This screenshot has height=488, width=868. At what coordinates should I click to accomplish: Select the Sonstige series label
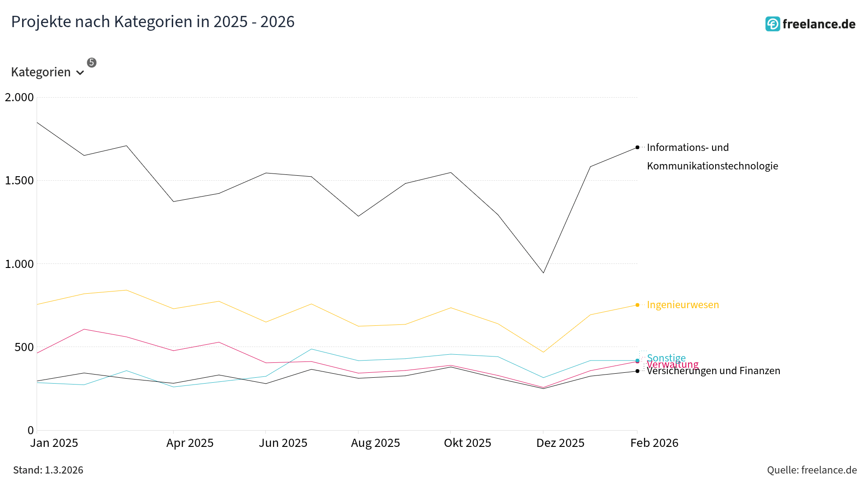click(x=666, y=357)
